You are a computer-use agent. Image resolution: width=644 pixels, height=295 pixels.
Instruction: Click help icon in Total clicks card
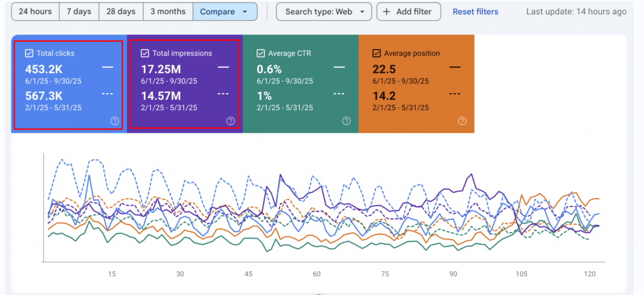(x=115, y=121)
